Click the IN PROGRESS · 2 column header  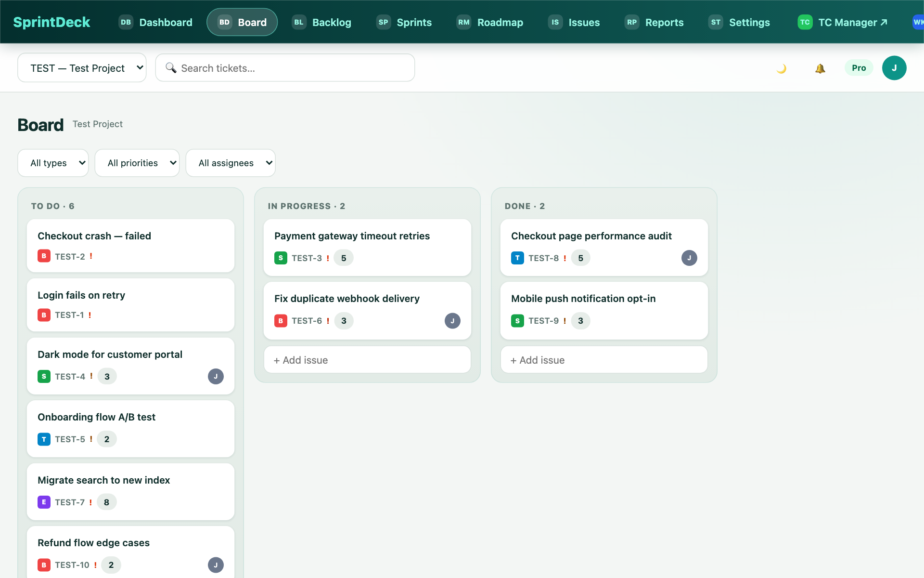point(307,206)
